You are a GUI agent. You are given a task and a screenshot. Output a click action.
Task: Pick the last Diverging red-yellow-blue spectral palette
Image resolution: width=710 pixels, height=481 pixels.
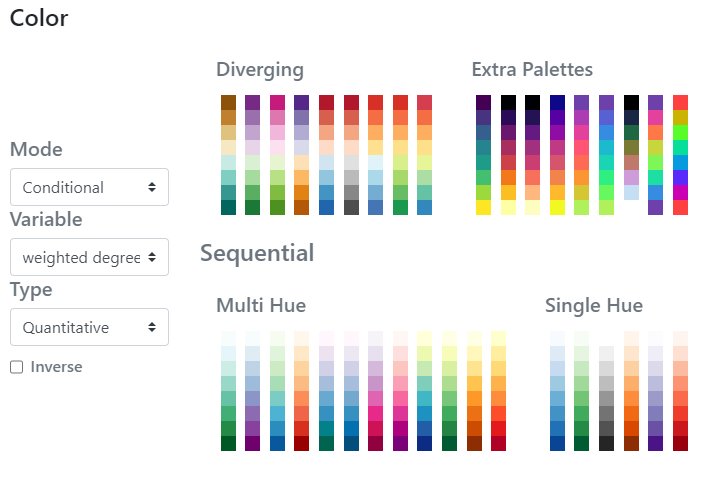(x=424, y=155)
